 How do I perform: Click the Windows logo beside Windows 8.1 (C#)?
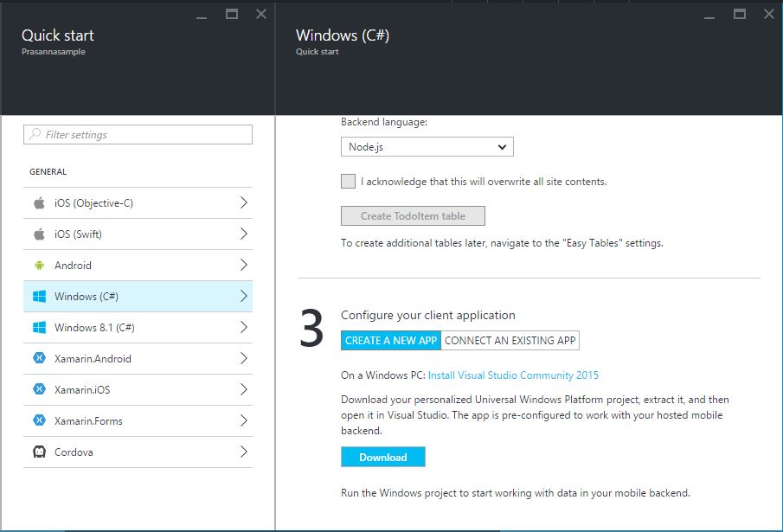(x=39, y=328)
